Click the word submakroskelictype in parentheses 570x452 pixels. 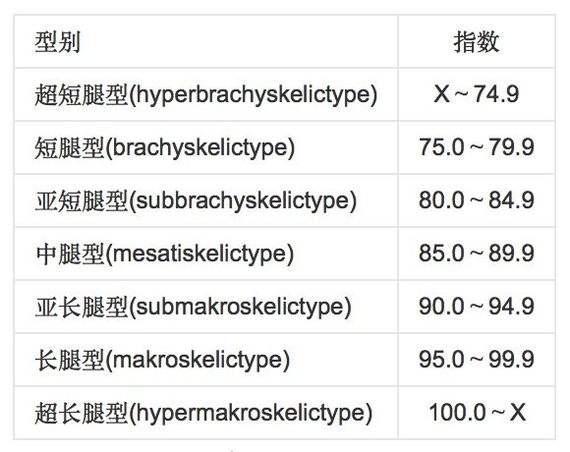coord(240,308)
